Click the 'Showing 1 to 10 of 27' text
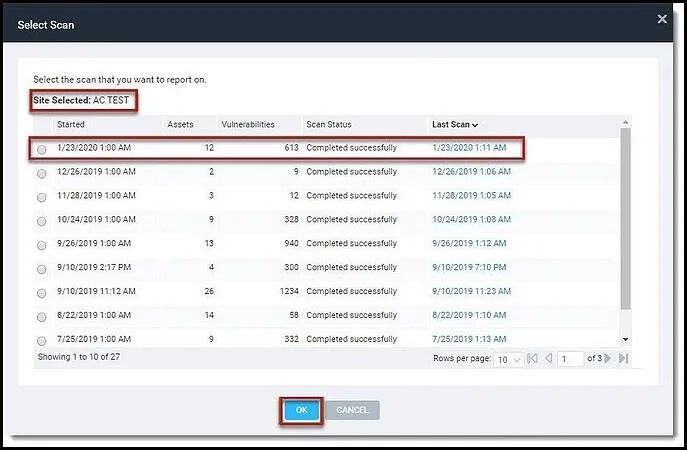 tap(79, 357)
